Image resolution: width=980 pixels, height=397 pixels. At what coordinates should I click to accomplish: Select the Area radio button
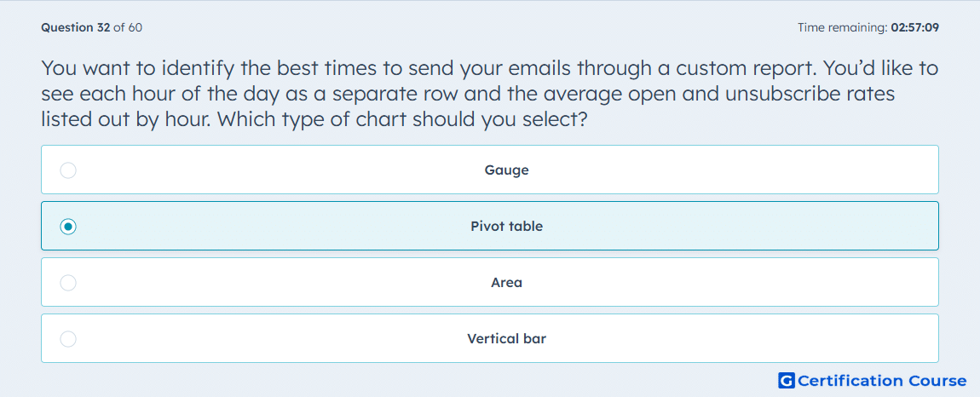click(68, 283)
